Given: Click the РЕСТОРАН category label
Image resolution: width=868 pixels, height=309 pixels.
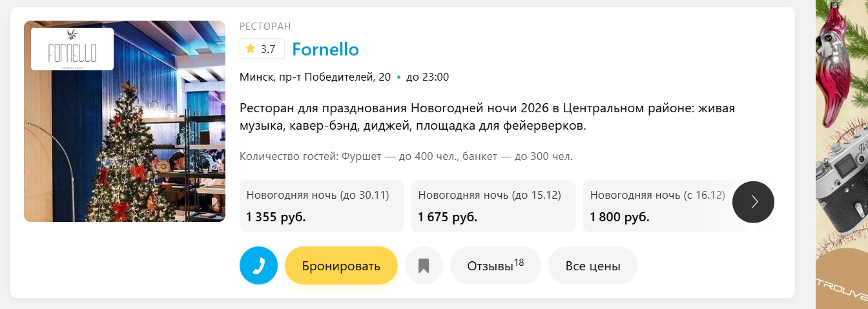Looking at the screenshot, I should coord(265,26).
